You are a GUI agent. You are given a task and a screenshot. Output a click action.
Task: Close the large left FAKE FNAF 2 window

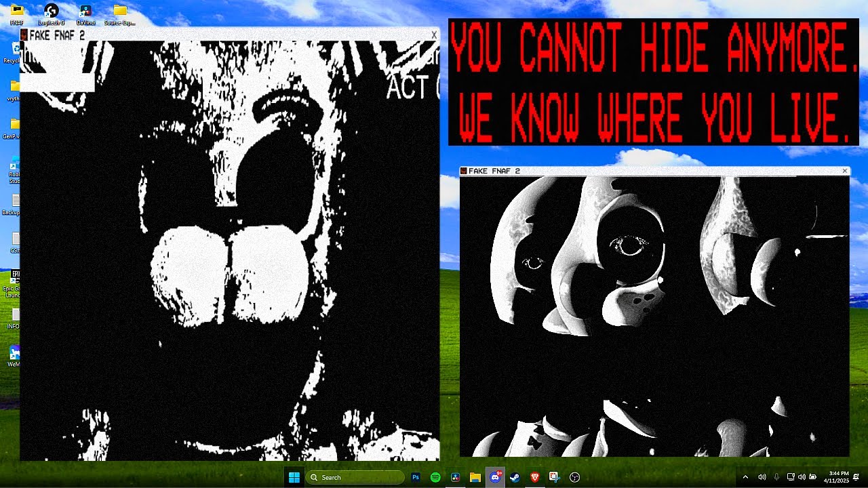coord(434,35)
